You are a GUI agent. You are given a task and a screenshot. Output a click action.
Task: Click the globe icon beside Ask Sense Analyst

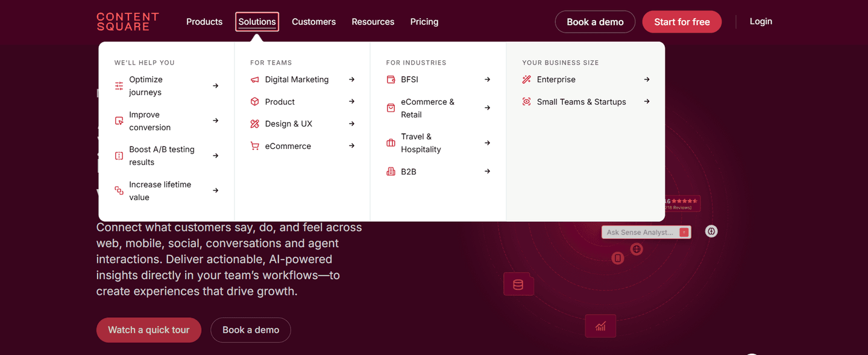(711, 231)
